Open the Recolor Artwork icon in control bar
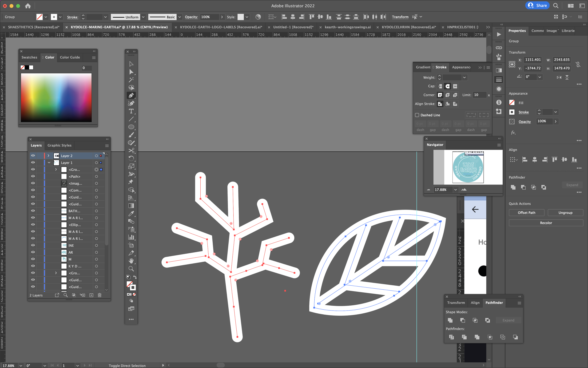This screenshot has height=368, width=588. (258, 17)
